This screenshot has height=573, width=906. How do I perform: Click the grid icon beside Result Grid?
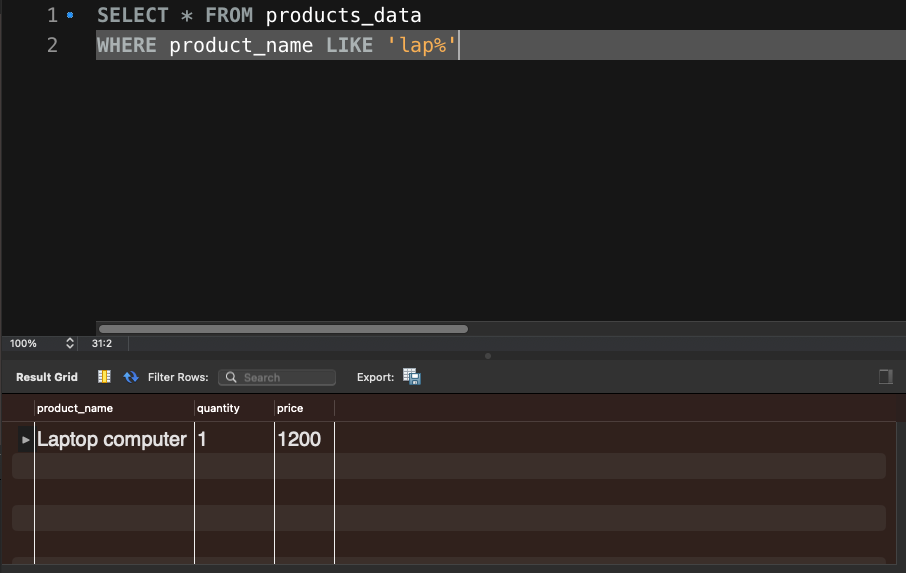tap(104, 377)
